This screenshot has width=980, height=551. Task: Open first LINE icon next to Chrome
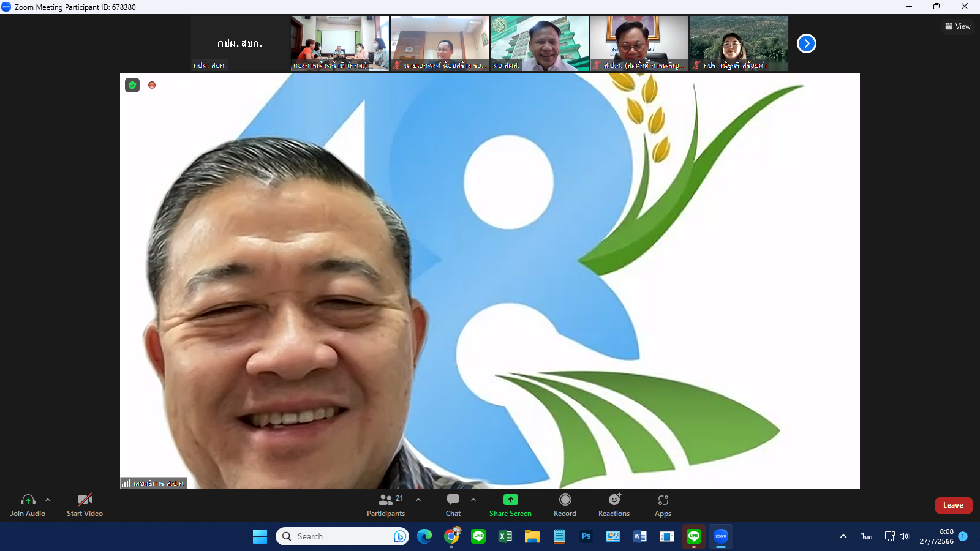[x=478, y=536]
